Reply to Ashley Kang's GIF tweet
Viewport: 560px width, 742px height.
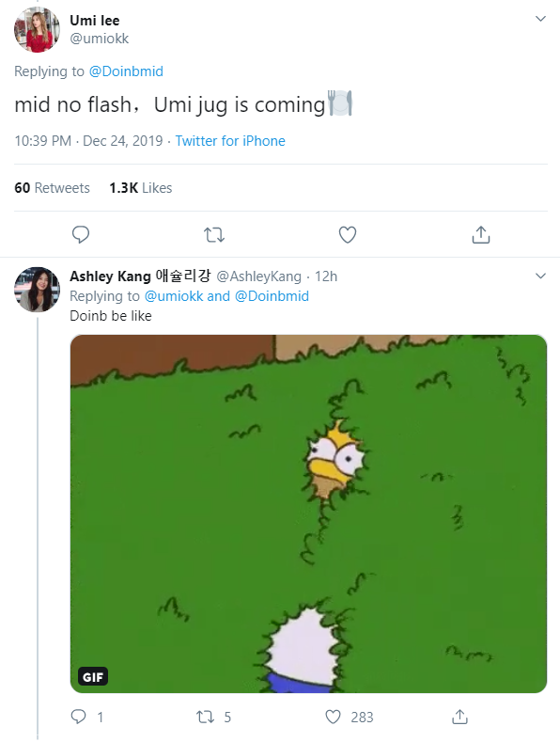coord(79,717)
